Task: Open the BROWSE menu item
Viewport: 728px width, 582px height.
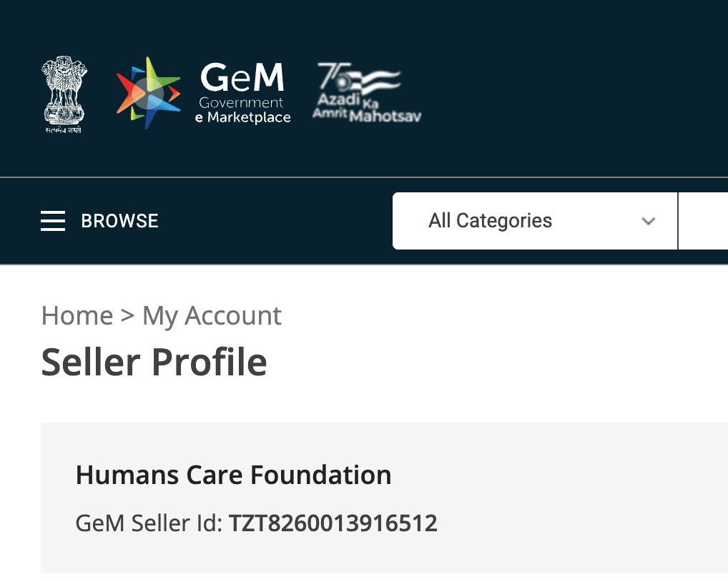Action: pyautogui.click(x=119, y=221)
